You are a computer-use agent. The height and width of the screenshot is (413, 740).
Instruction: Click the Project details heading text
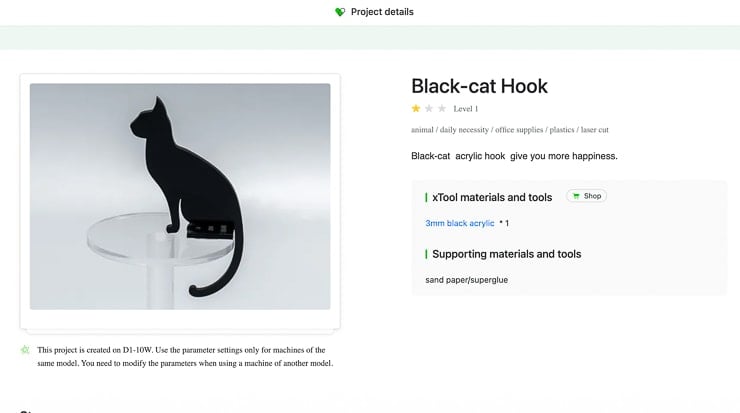click(382, 12)
